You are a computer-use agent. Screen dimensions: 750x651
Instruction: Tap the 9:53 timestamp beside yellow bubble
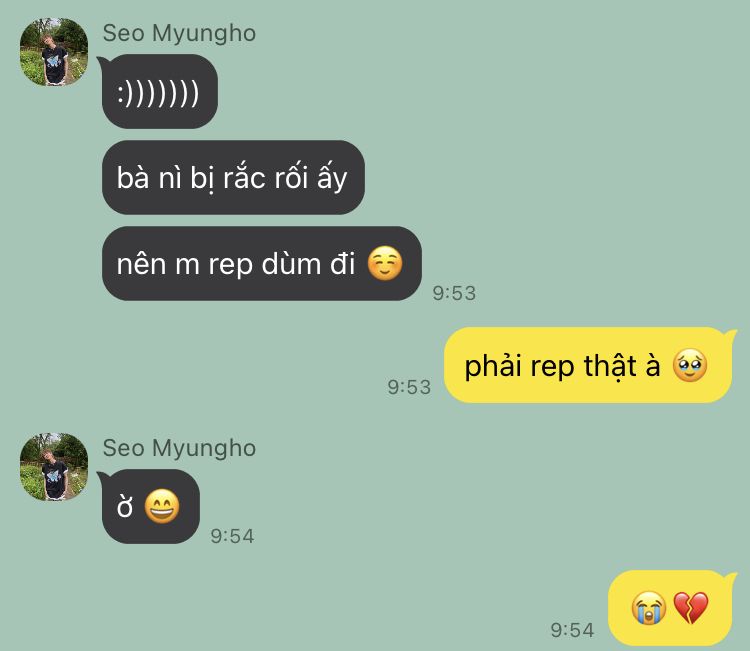(409, 387)
